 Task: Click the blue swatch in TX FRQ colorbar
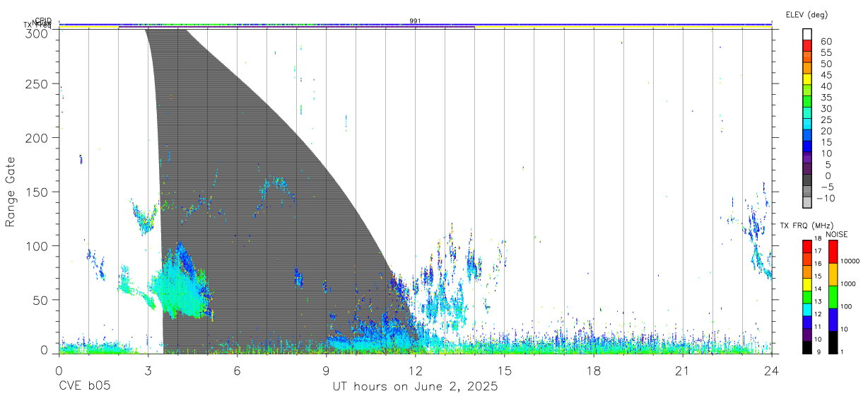click(807, 322)
